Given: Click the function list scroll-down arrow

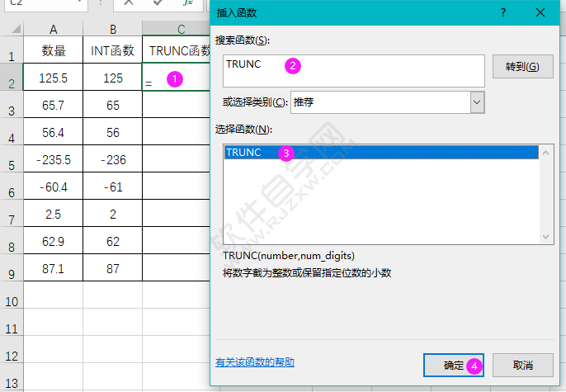Looking at the screenshot, I should pos(545,236).
